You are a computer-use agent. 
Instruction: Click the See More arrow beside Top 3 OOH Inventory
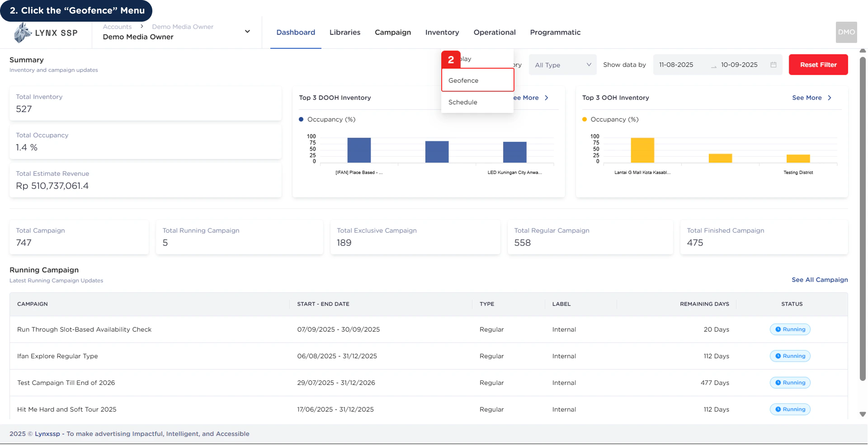coord(830,98)
